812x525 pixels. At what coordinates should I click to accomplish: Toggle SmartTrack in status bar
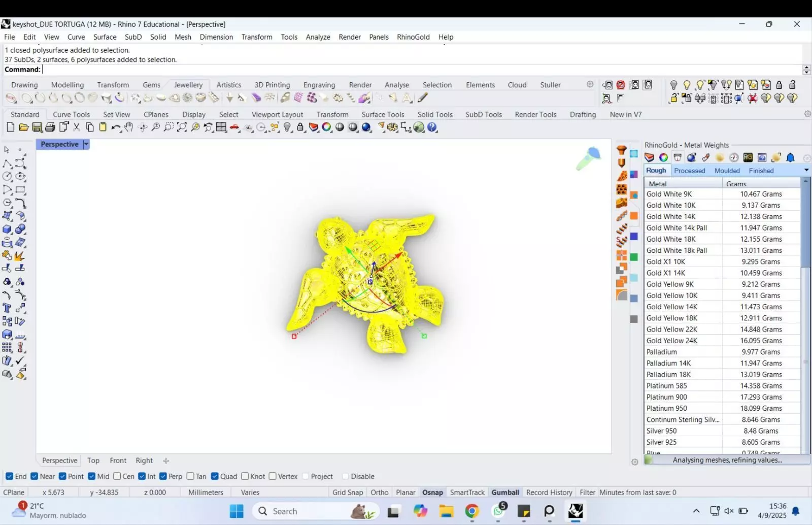pyautogui.click(x=467, y=492)
